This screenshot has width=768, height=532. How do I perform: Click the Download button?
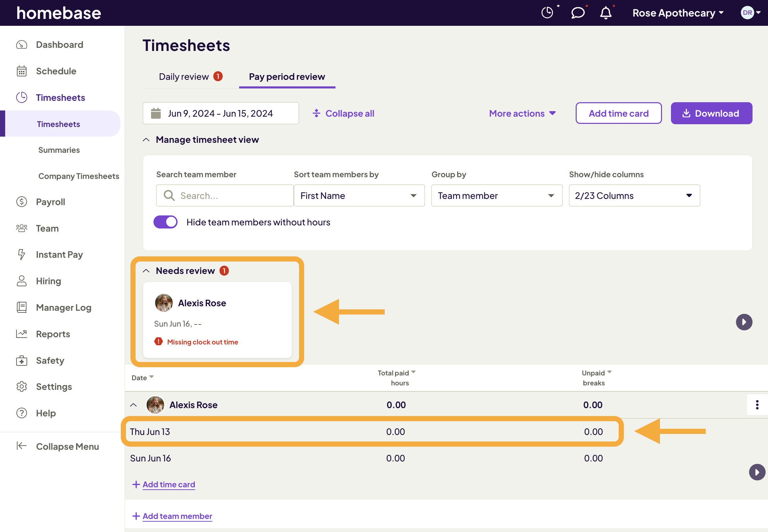711,113
